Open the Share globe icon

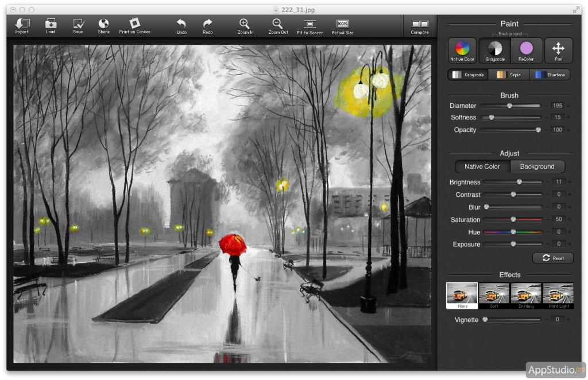pos(103,24)
